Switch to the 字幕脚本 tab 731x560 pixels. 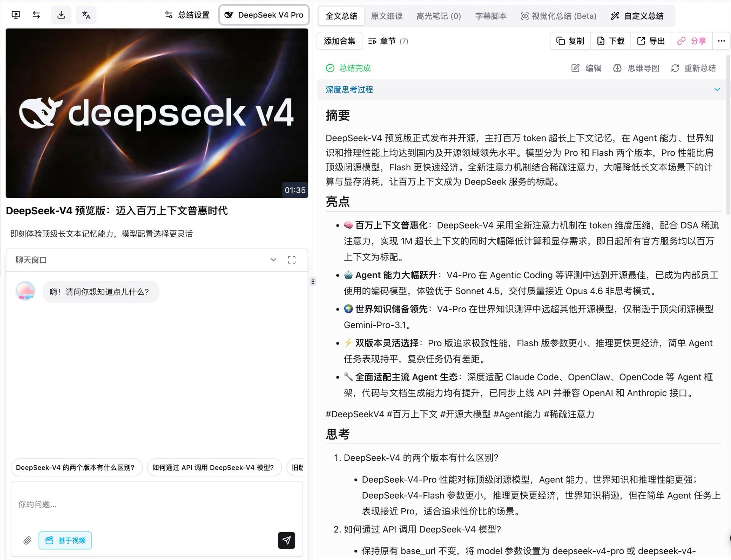490,16
